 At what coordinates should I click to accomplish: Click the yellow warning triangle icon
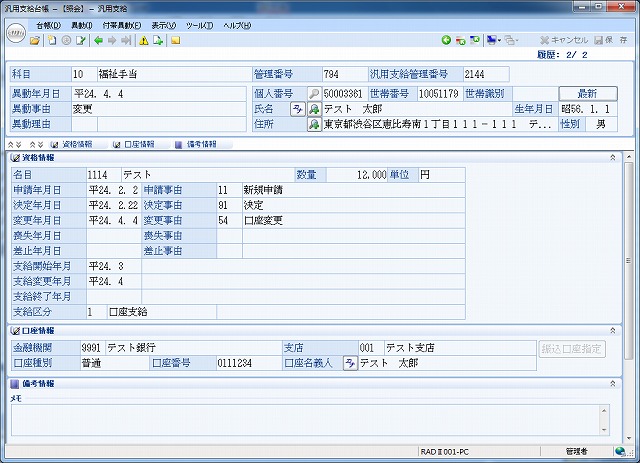pyautogui.click(x=144, y=41)
